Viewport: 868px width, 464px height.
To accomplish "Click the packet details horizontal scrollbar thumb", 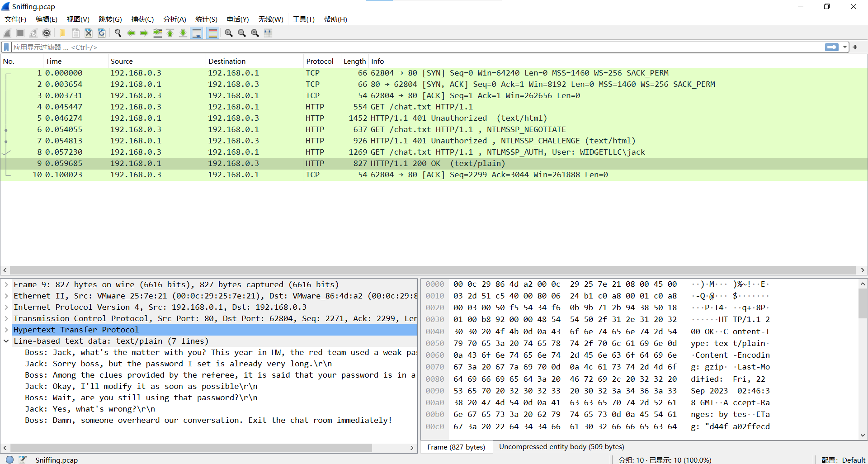I will point(191,448).
